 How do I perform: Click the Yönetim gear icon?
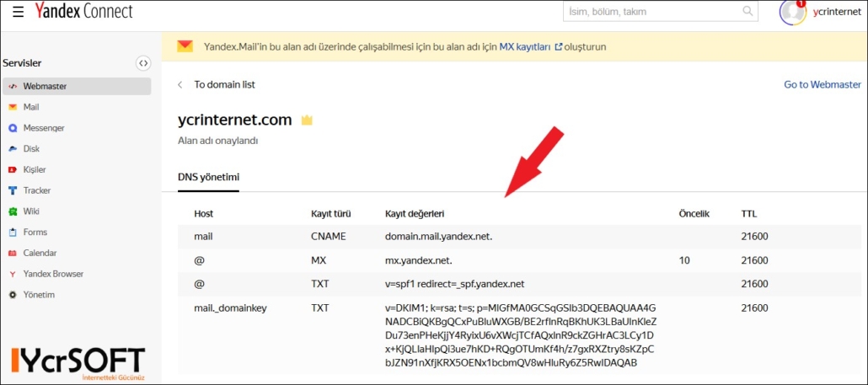click(13, 295)
